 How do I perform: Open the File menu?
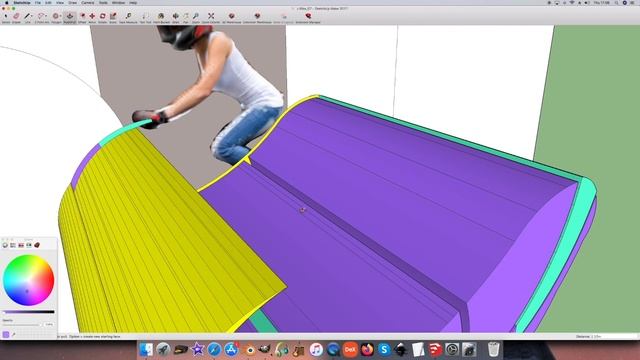(38, 3)
